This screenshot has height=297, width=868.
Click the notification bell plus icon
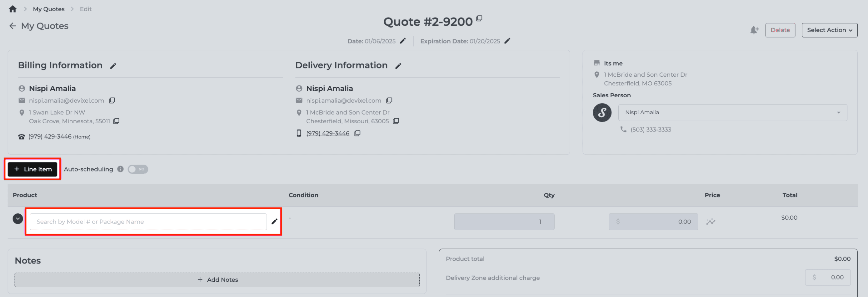point(754,30)
